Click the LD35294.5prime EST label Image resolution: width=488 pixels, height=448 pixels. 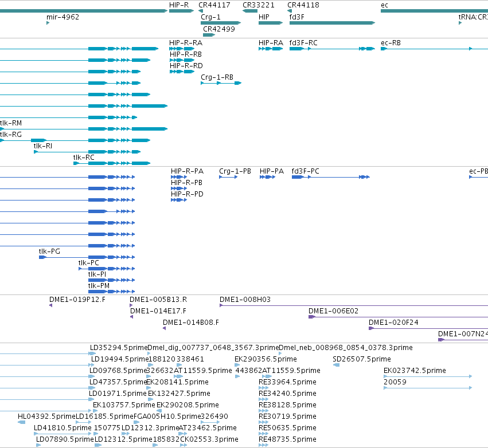pos(119,348)
